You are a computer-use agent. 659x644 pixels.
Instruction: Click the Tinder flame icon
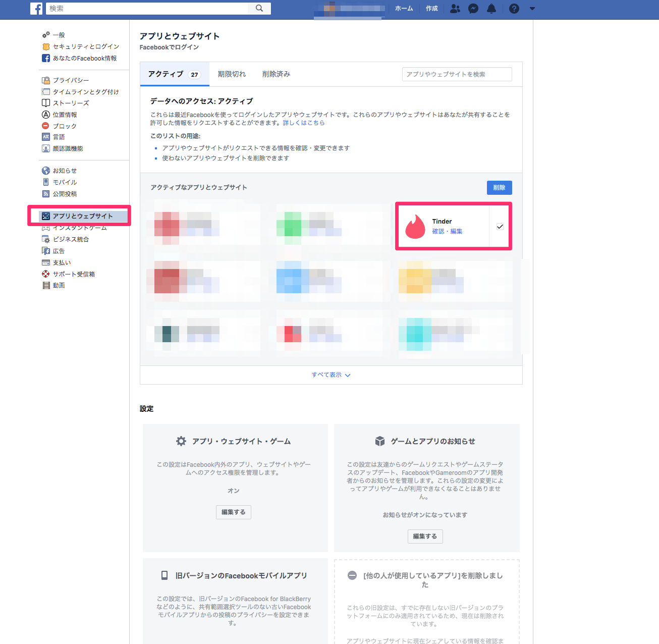click(415, 227)
